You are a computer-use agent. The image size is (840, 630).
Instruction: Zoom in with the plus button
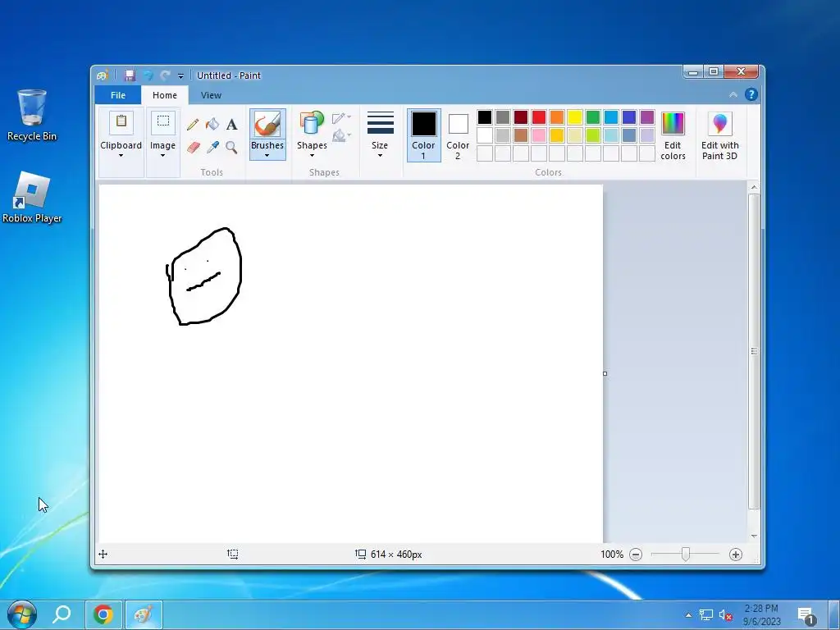[x=736, y=555]
